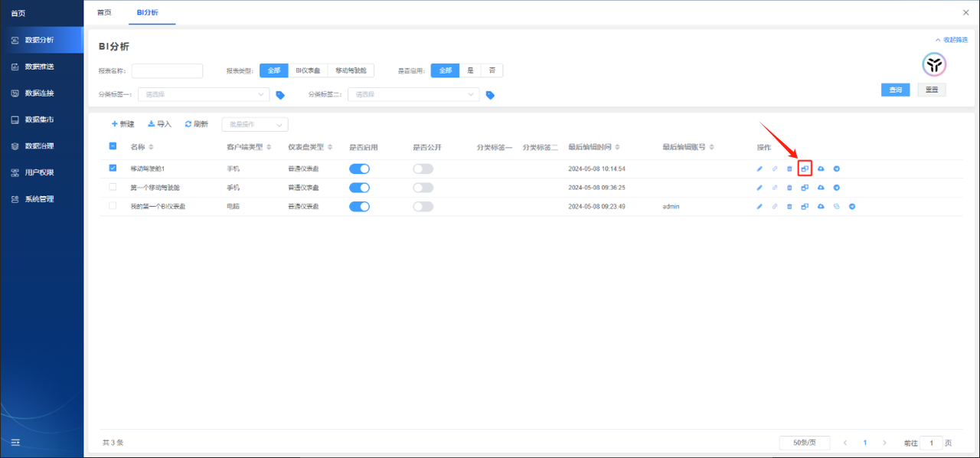The width and height of the screenshot is (980, 458).
Task: Tag icon beside 分类标签一 dropdown
Action: tap(280, 95)
